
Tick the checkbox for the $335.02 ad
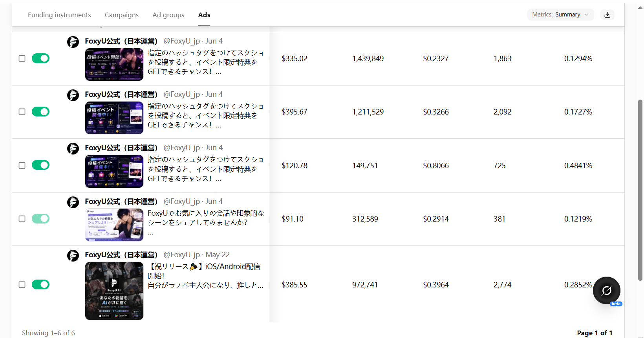[22, 58]
